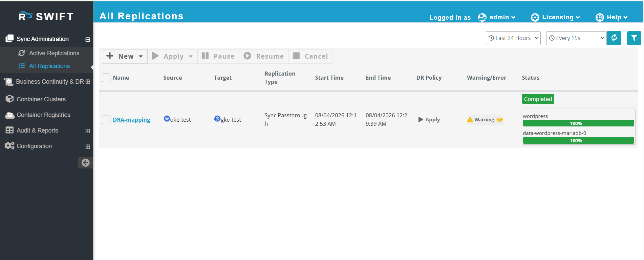Click the 08/04/2026 12:12:53 AM start time
Screen dimensions: 644x260
336,120
